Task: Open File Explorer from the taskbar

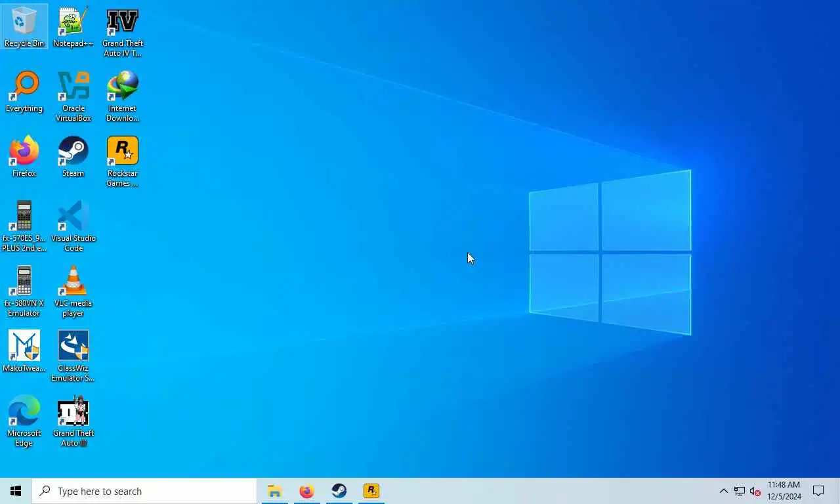Action: [x=274, y=491]
